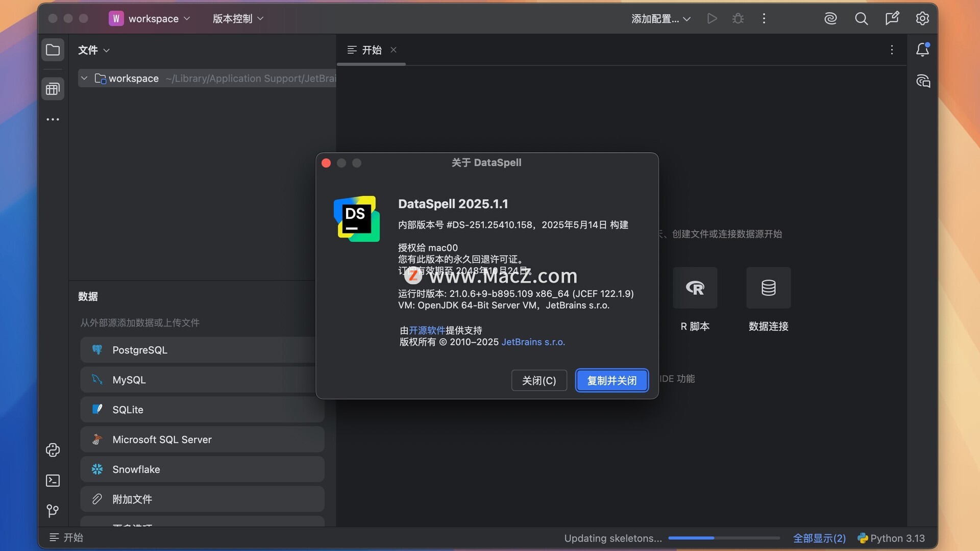Click the MySQL dolphin icon
980x551 pixels.
(x=97, y=380)
